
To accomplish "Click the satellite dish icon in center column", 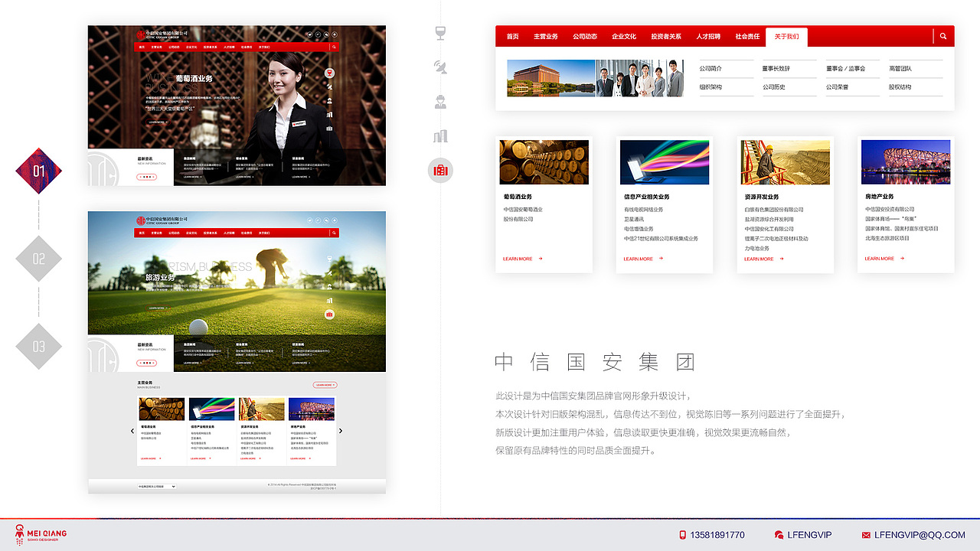I will 440,67.
